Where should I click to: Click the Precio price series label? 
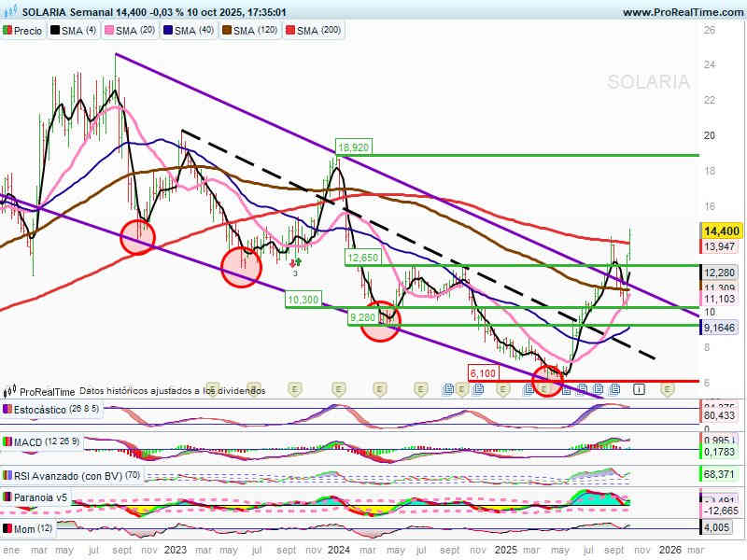22,31
